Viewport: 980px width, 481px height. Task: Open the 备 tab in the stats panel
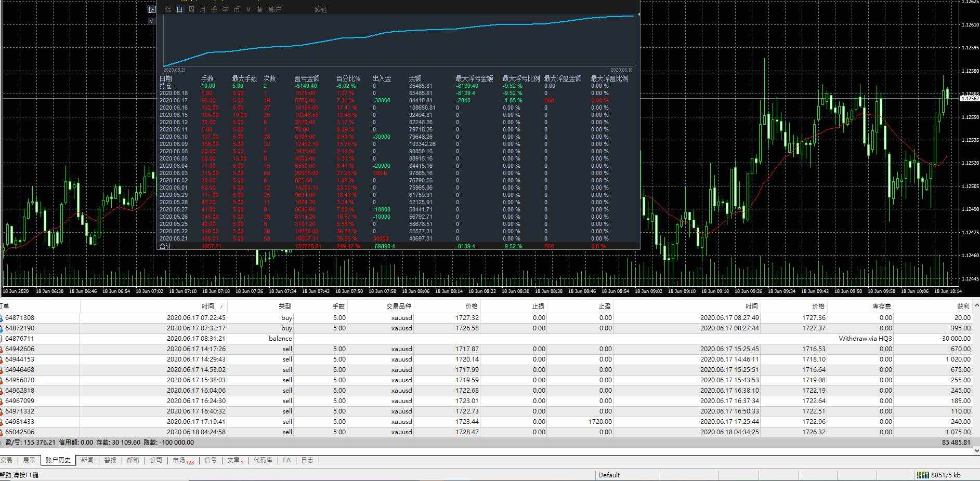coord(259,9)
